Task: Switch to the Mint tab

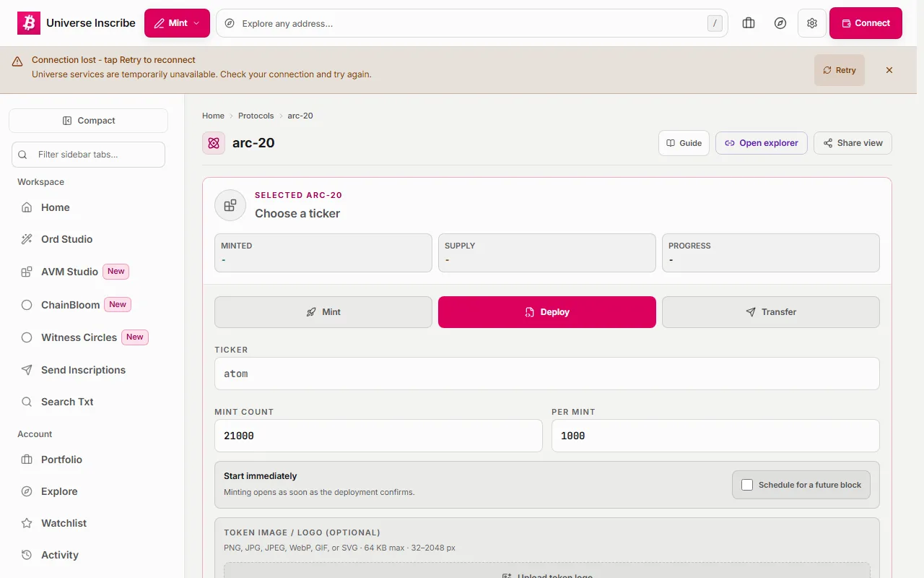Action: tap(323, 312)
